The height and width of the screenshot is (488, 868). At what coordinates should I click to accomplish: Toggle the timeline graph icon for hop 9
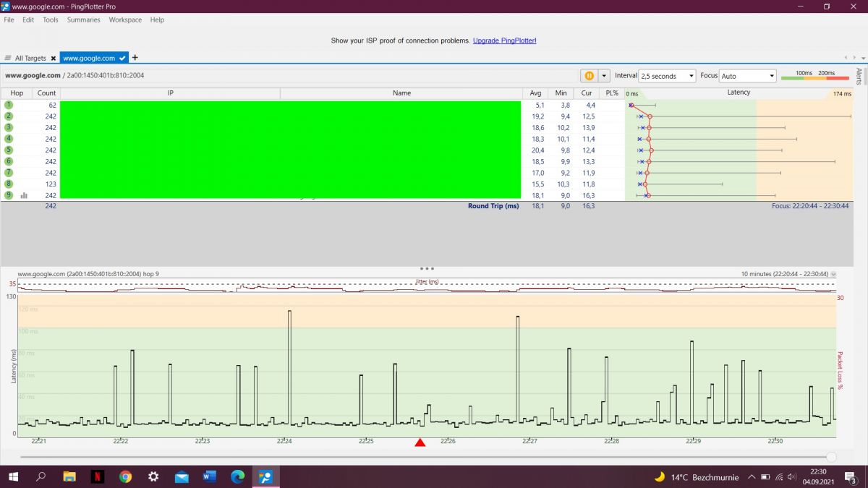(x=24, y=195)
